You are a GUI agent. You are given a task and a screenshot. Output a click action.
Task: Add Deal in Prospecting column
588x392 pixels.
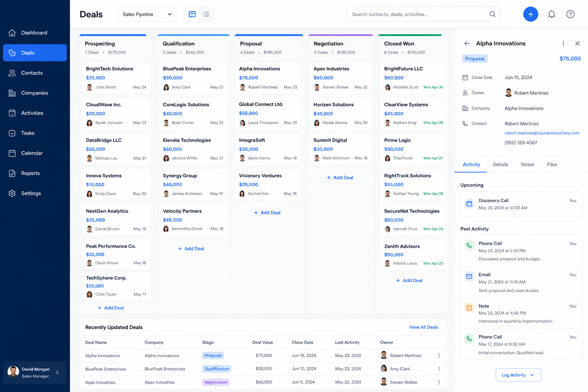(x=111, y=308)
